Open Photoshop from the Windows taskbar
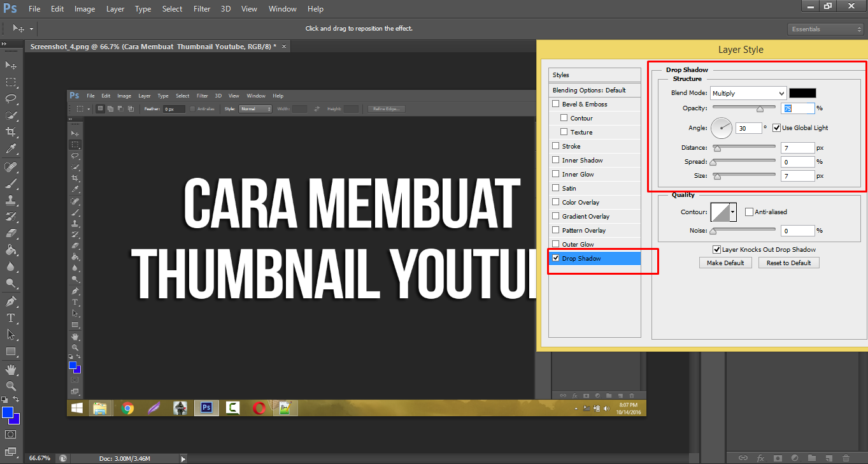Screen dimensions: 868x464 click(206, 408)
